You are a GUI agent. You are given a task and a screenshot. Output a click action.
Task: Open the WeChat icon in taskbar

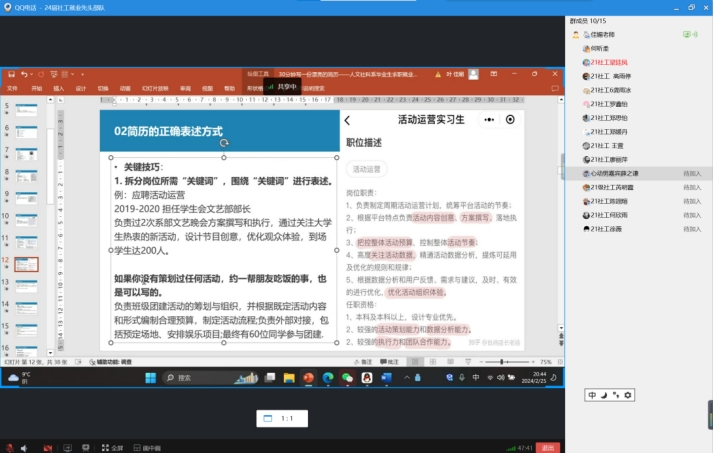347,378
